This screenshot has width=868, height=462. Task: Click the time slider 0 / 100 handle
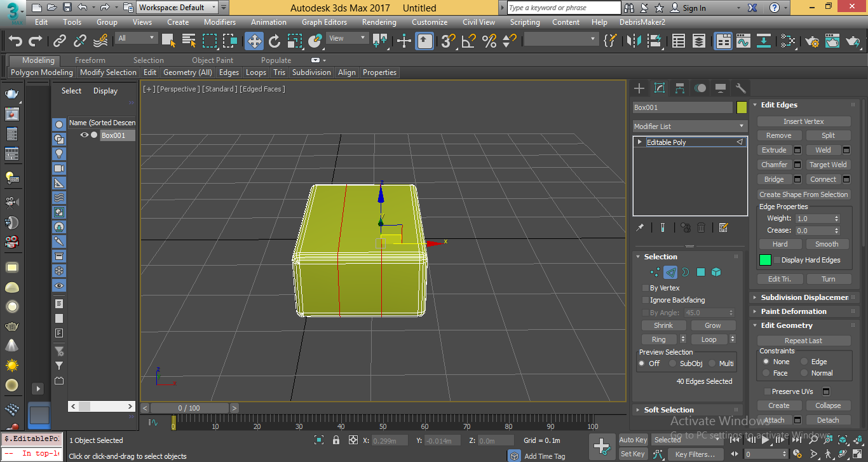tap(189, 408)
